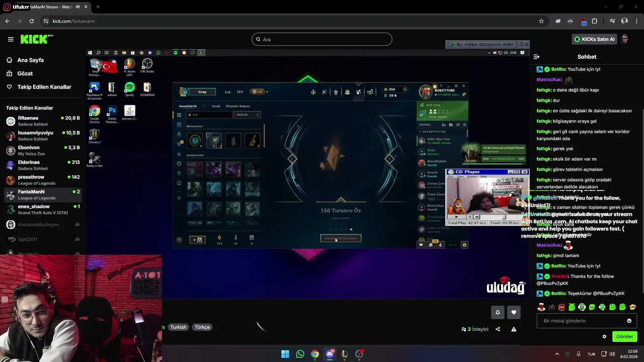
Task: Expand the system tray hidden icons chevron
Action: pos(556,354)
